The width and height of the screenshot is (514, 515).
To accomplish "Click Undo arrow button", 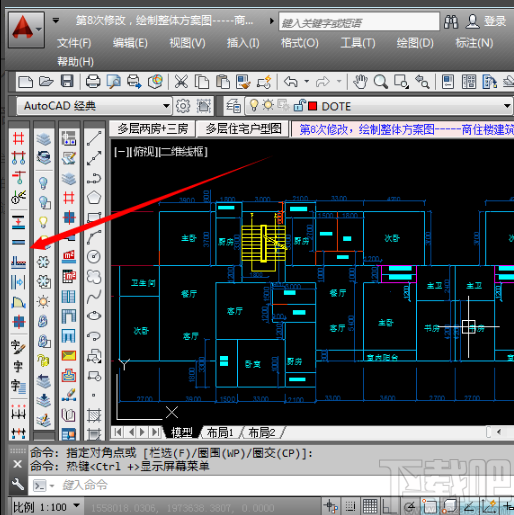I will point(291,82).
